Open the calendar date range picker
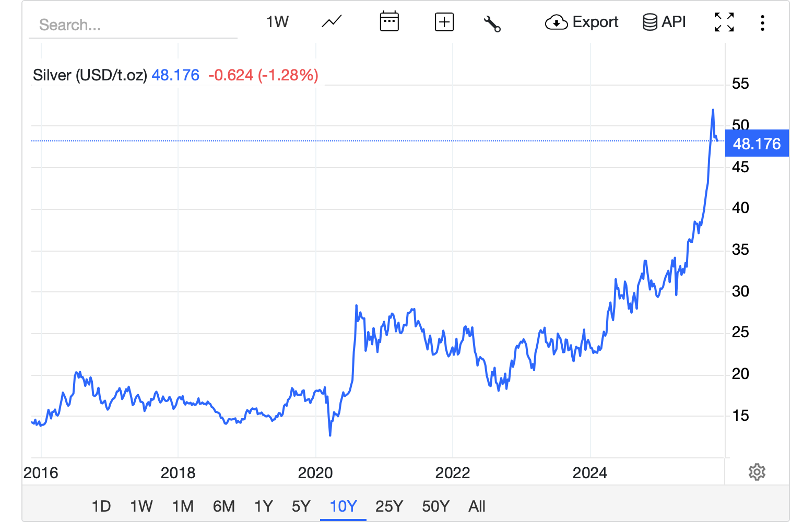The image size is (803, 532). coord(389,22)
